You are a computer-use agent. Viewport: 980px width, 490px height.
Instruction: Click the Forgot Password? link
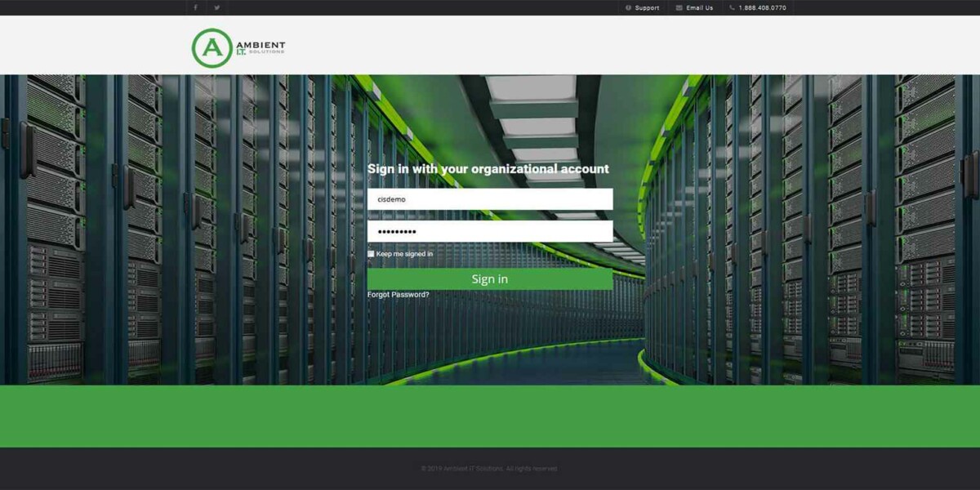pyautogui.click(x=399, y=294)
